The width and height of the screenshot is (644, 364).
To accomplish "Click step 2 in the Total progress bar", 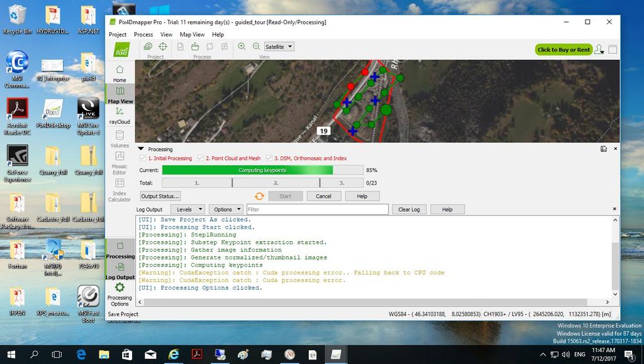I will coord(276,183).
